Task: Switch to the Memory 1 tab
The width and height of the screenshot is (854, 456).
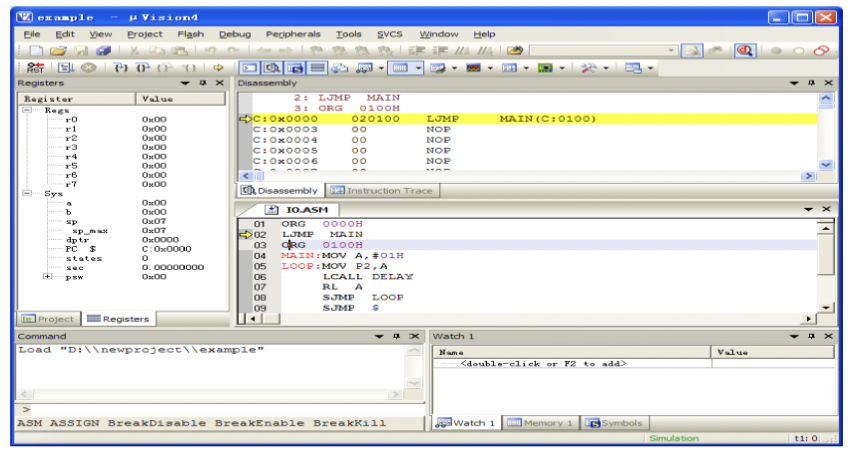Action: pos(540,423)
